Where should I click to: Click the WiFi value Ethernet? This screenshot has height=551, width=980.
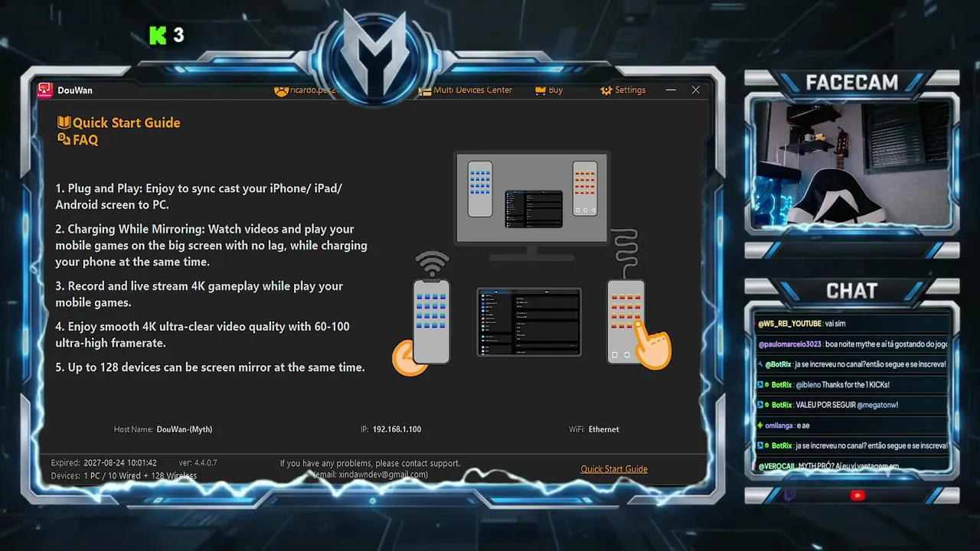pyautogui.click(x=604, y=429)
